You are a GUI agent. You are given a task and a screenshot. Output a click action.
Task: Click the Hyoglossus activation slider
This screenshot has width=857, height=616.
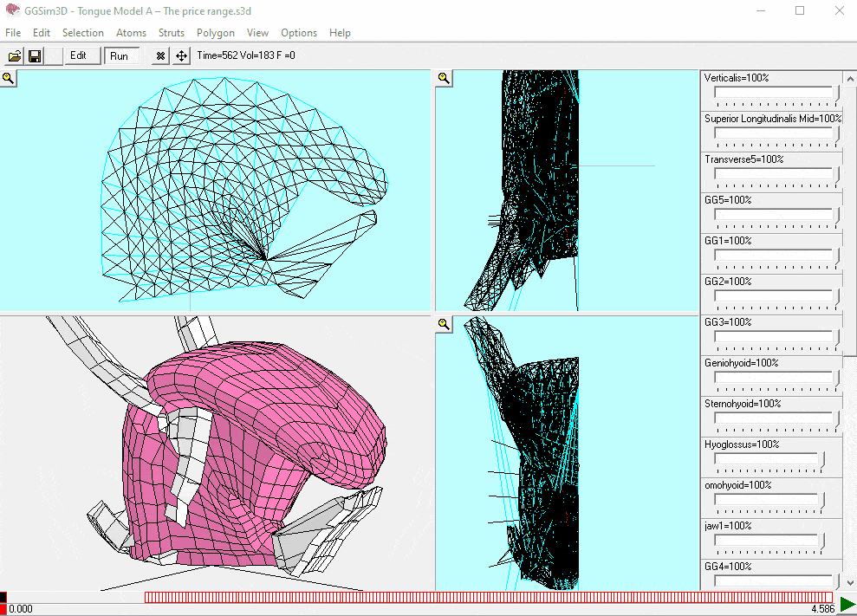tap(769, 459)
